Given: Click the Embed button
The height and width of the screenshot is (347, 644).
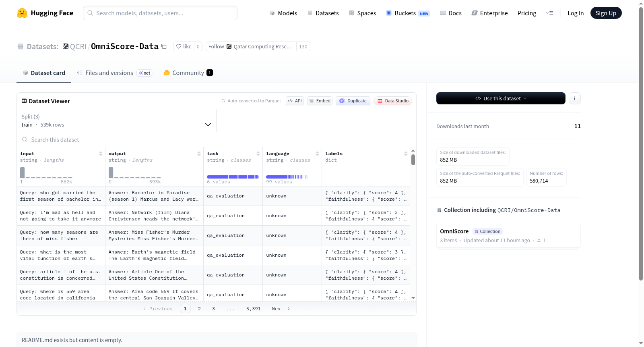Looking at the screenshot, I should [x=320, y=101].
